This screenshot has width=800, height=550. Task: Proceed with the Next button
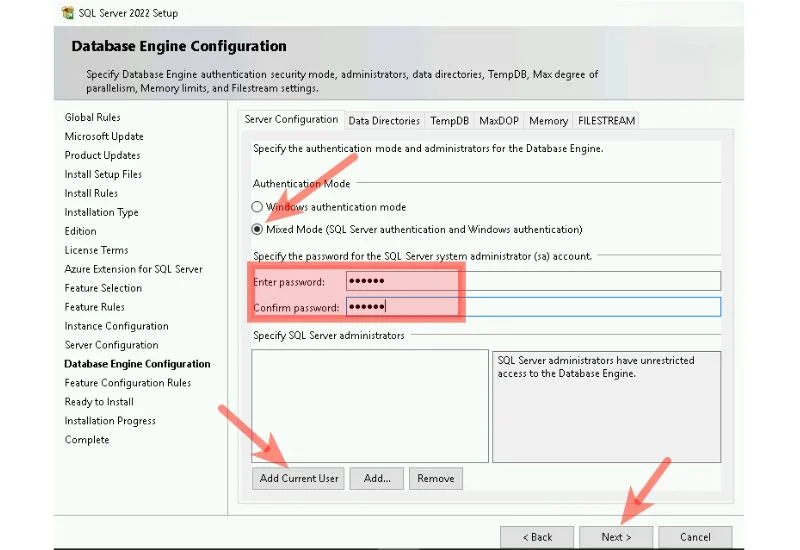click(616, 537)
